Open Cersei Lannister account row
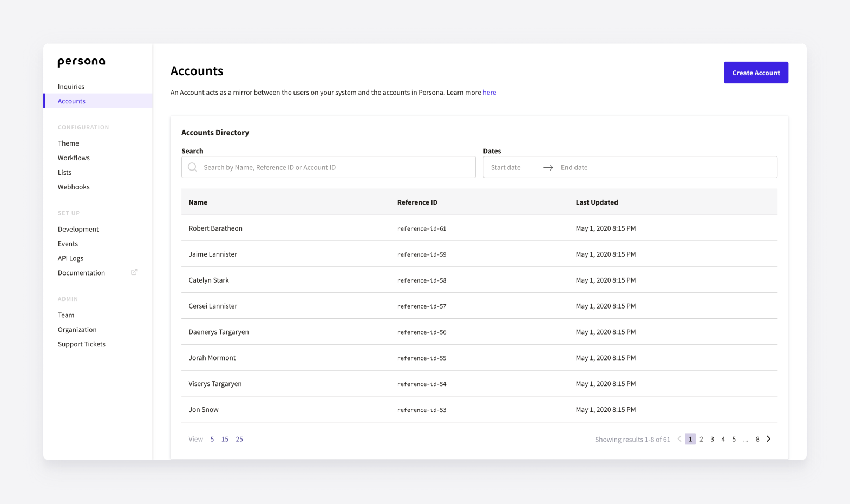Image resolution: width=850 pixels, height=504 pixels. (479, 306)
